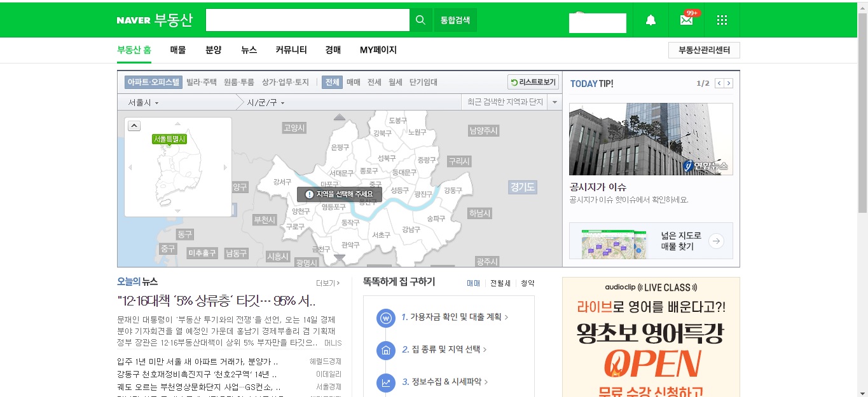Open 부동산 홈 tab
This screenshot has height=397, width=868.
click(x=134, y=50)
